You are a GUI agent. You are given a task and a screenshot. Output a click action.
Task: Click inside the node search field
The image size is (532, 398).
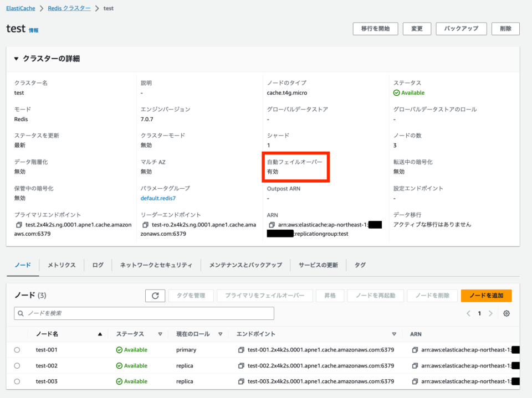click(x=111, y=313)
